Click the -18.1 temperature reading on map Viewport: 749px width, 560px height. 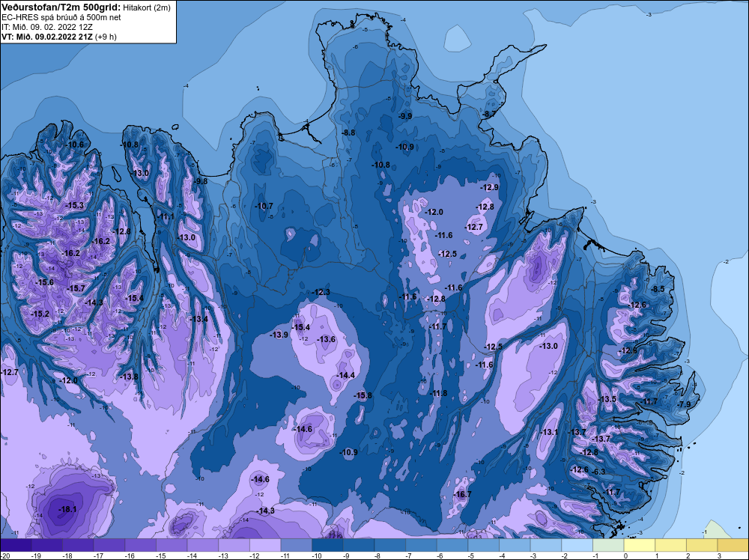click(x=67, y=509)
